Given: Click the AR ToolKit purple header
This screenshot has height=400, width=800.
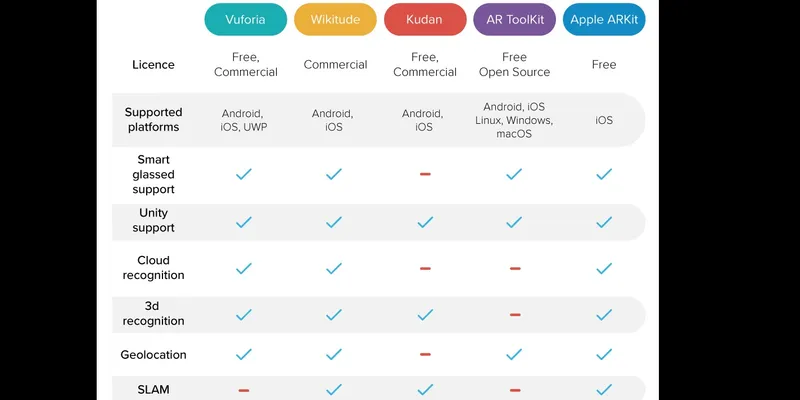Looking at the screenshot, I should tap(514, 19).
